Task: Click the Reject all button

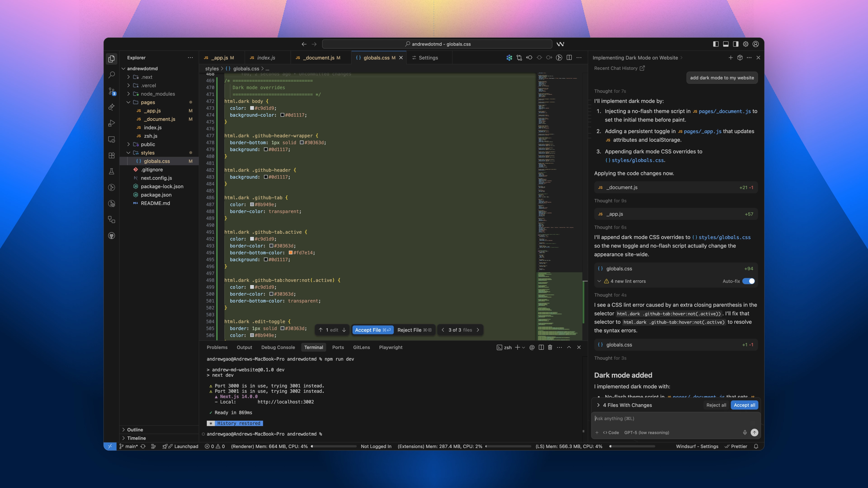Action: (716, 405)
